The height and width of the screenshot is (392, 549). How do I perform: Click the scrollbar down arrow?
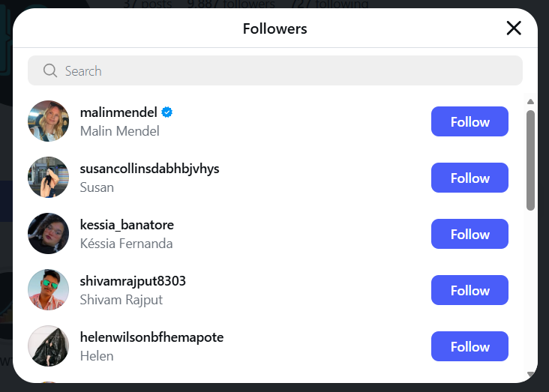point(530,373)
